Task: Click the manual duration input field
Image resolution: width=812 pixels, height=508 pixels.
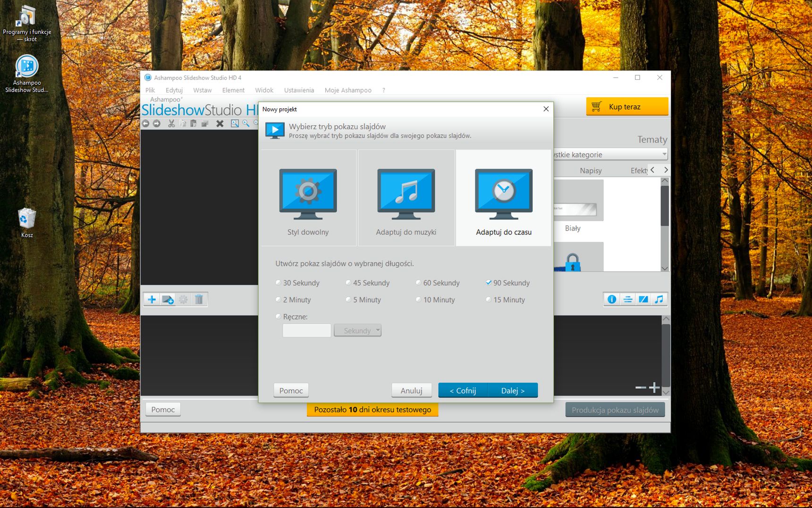Action: pyautogui.click(x=307, y=330)
